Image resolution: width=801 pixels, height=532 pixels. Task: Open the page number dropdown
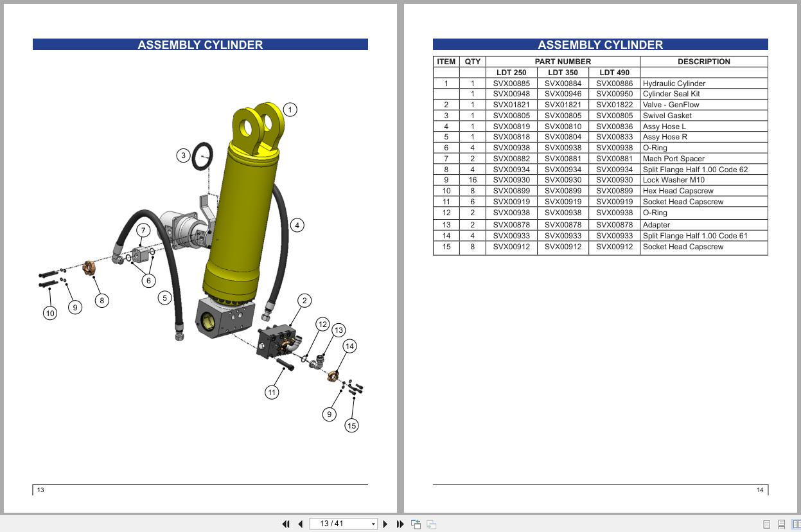pyautogui.click(x=373, y=524)
